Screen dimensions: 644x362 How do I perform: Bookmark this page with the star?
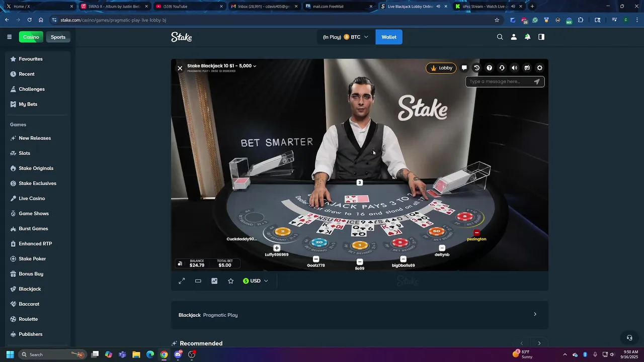[497, 20]
